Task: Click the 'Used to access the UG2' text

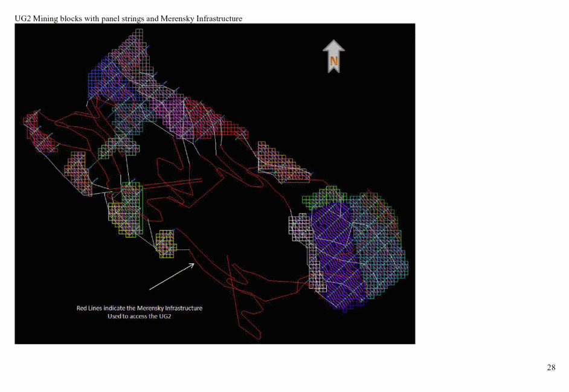Action: coord(139,316)
